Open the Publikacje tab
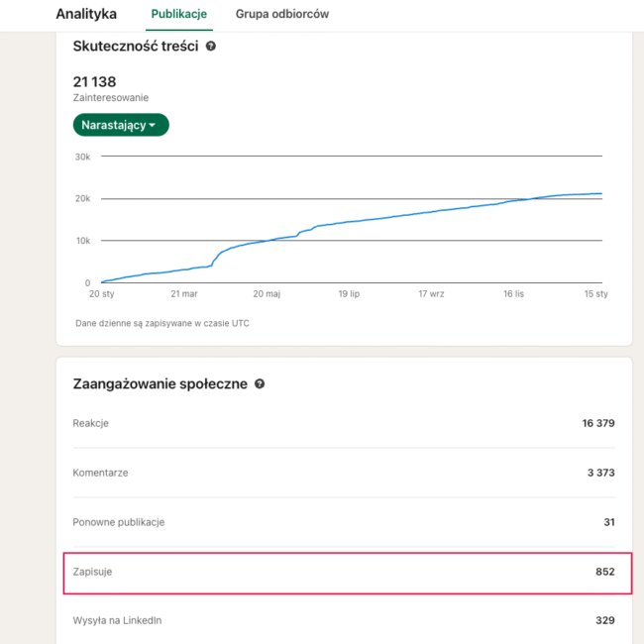Screen dimensions: 644x644 (x=179, y=14)
